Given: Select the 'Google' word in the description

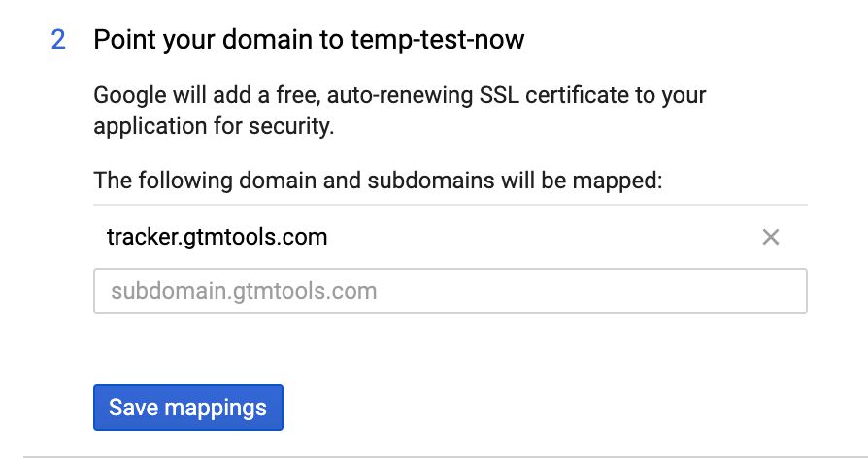Looking at the screenshot, I should click(x=130, y=96).
